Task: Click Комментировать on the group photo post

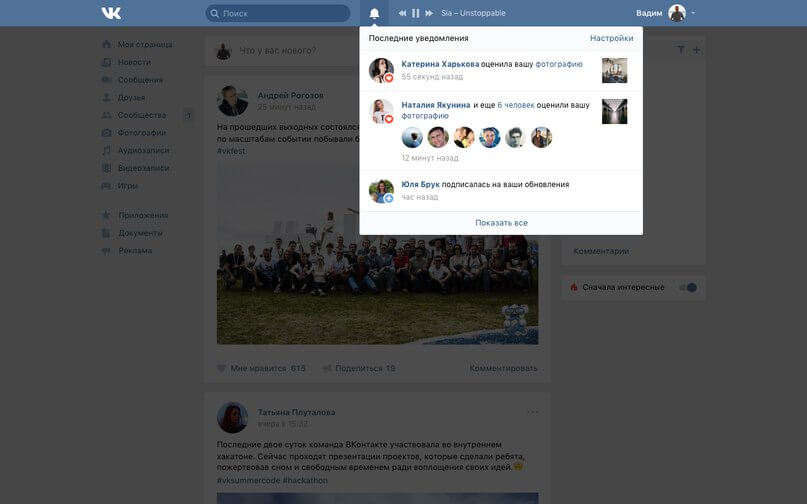Action: 503,368
